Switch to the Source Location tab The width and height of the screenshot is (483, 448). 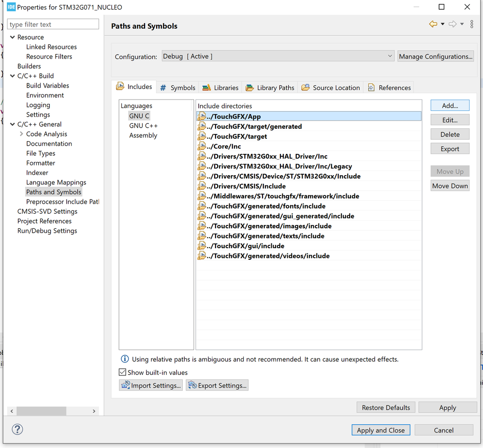pos(331,88)
